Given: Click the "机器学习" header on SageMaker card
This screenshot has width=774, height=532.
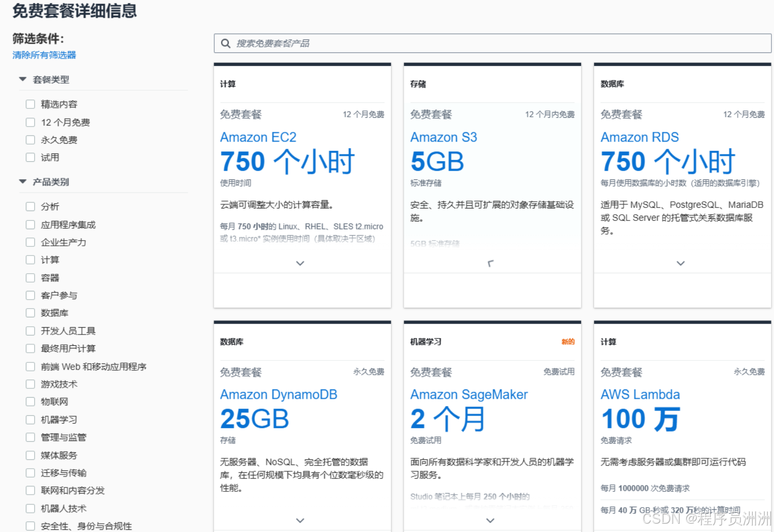Looking at the screenshot, I should tap(426, 342).
